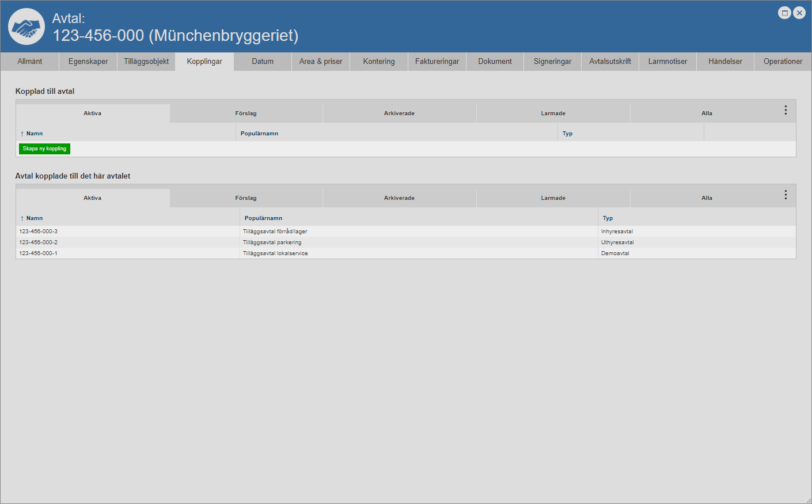Switch to the Allmänt tab
The height and width of the screenshot is (504, 812).
[30, 62]
